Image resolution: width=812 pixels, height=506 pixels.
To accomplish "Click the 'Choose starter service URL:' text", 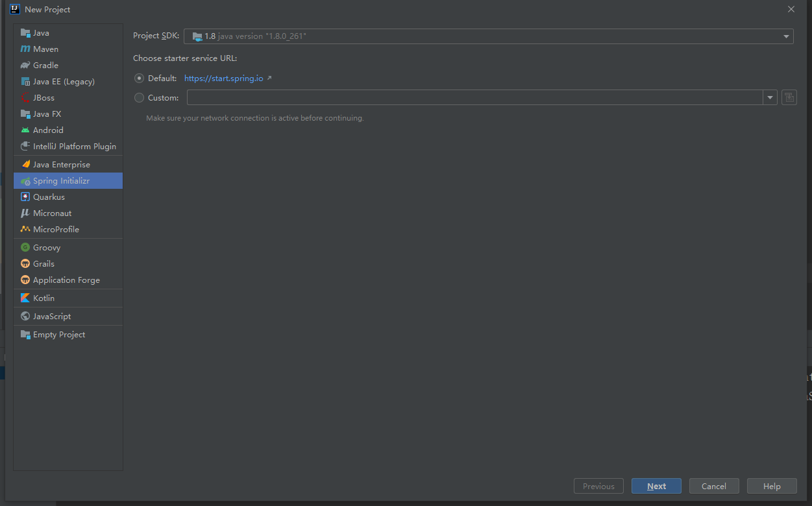I will pyautogui.click(x=185, y=58).
